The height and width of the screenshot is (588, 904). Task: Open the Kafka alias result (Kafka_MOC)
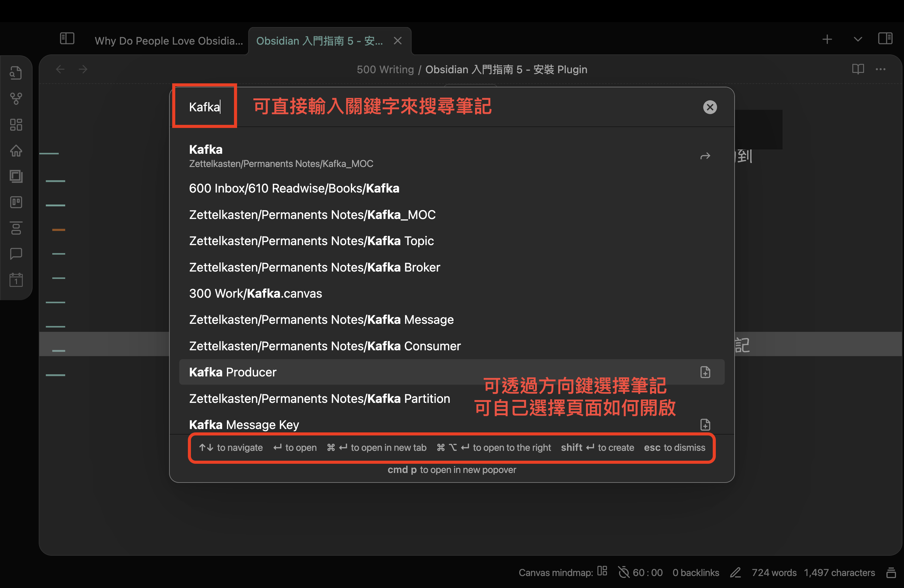tap(452, 156)
